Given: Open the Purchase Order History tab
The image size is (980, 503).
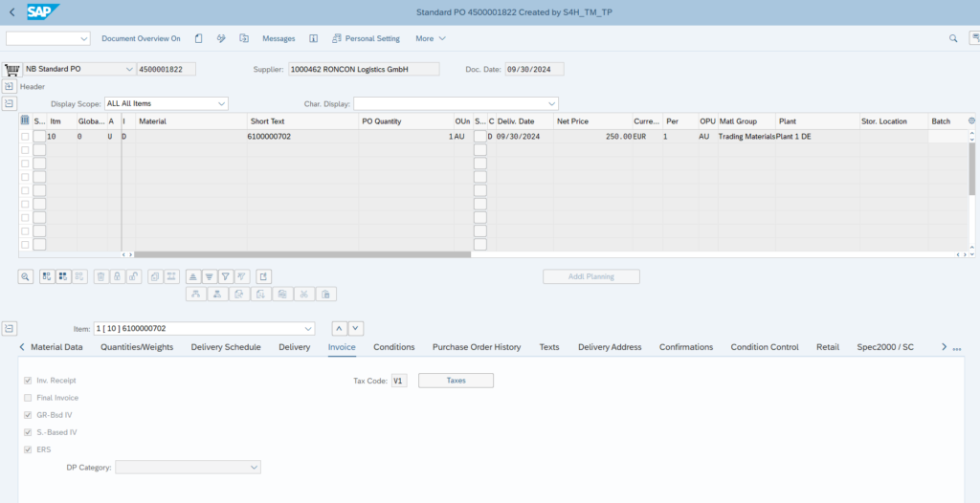Looking at the screenshot, I should click(477, 347).
